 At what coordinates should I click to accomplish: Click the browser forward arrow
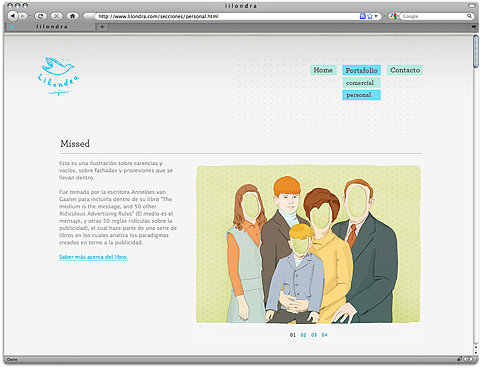[x=22, y=16]
